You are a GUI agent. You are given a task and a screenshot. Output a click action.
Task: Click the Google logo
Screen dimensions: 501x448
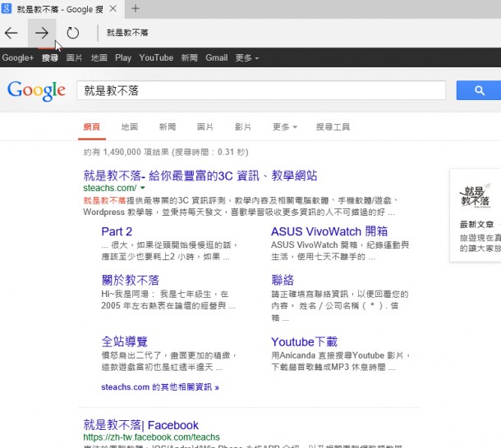(x=36, y=90)
